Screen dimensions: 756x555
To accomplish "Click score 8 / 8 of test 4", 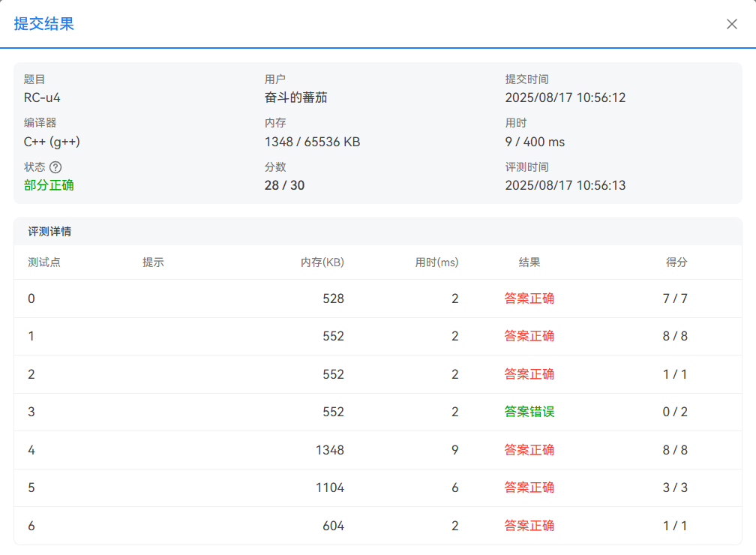I will pos(675,450).
